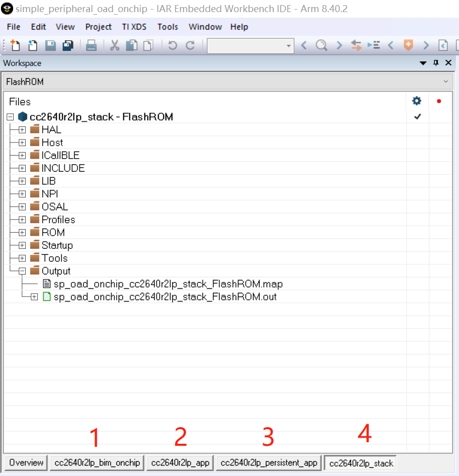Click the Replace toolbar icon

pyautogui.click(x=356, y=45)
